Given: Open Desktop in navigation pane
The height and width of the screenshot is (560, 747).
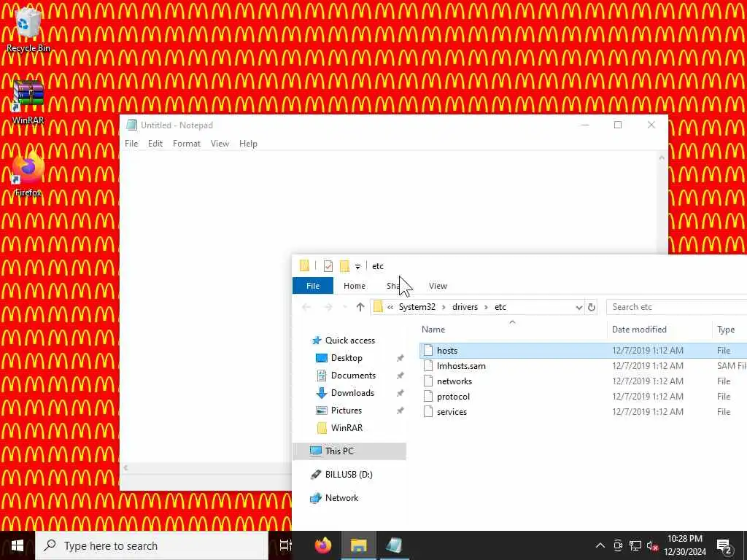Looking at the screenshot, I should (x=347, y=358).
